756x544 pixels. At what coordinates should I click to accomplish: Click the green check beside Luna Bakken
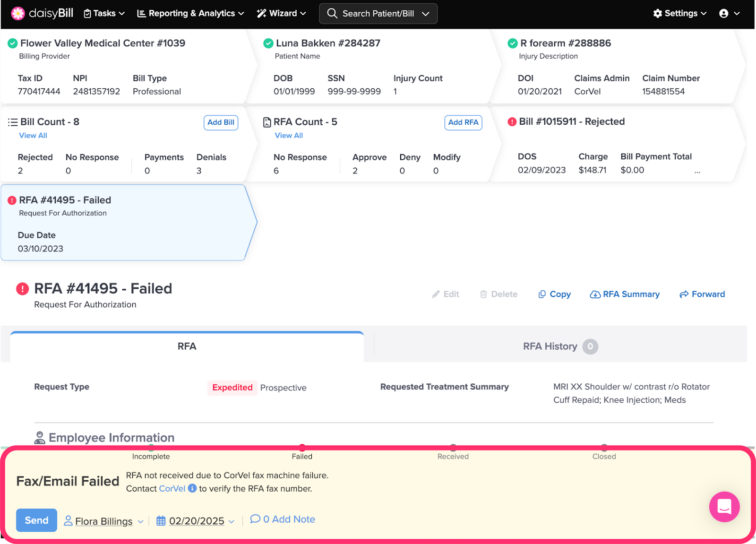click(x=268, y=43)
